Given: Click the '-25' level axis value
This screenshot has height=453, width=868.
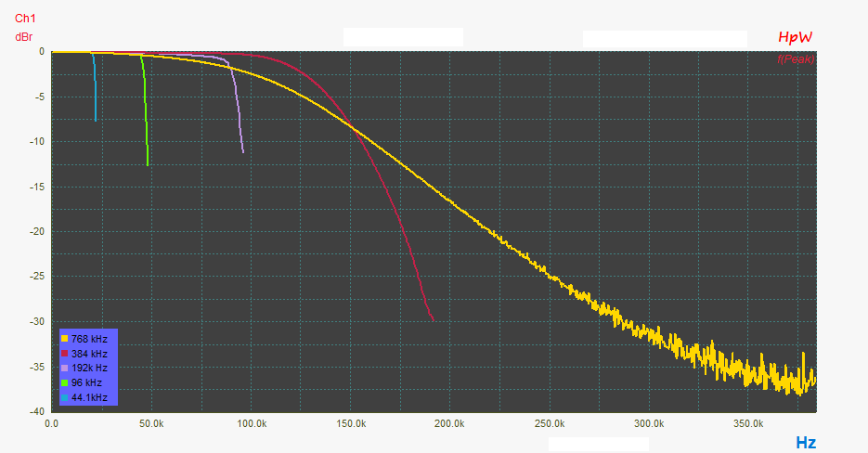Looking at the screenshot, I should (x=38, y=277).
